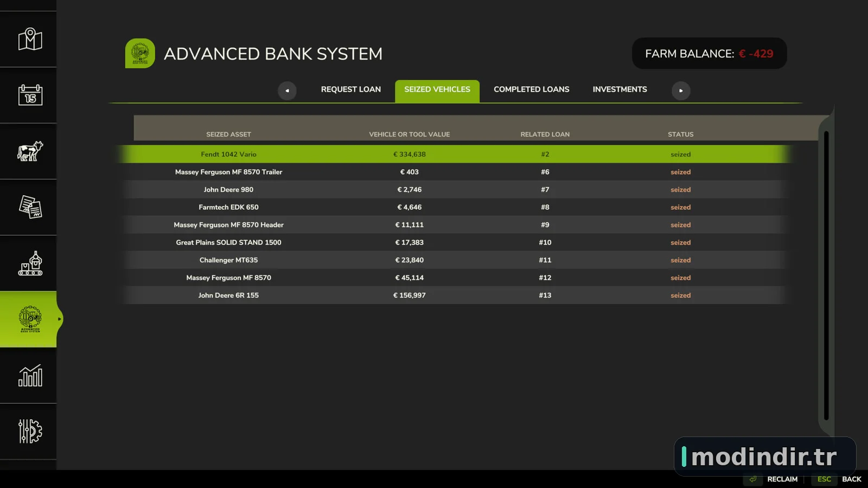868x488 pixels.
Task: Click seized status of Fendt 1042 Vario
Action: [681, 155]
